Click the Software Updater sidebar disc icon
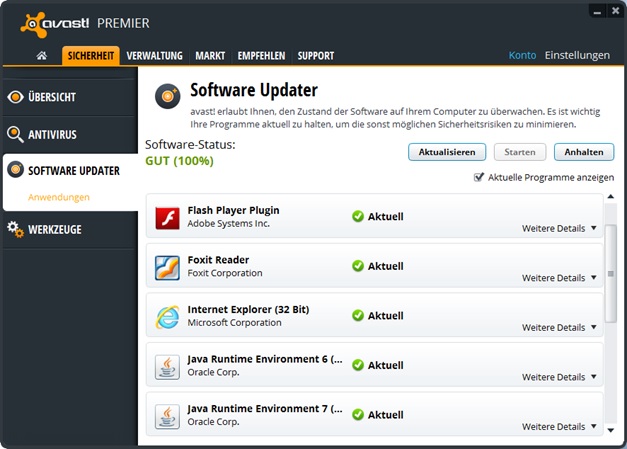Viewport: 627px width, 449px height. point(15,170)
